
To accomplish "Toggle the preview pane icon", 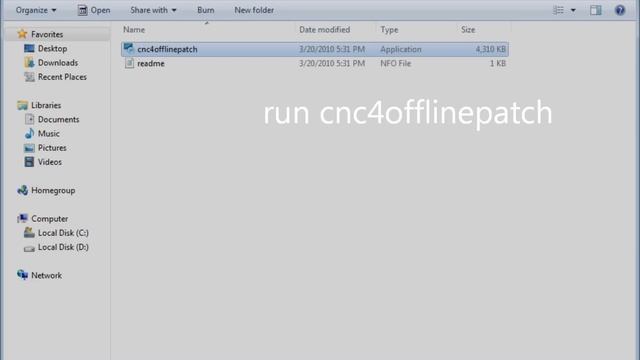I will pos(596,10).
